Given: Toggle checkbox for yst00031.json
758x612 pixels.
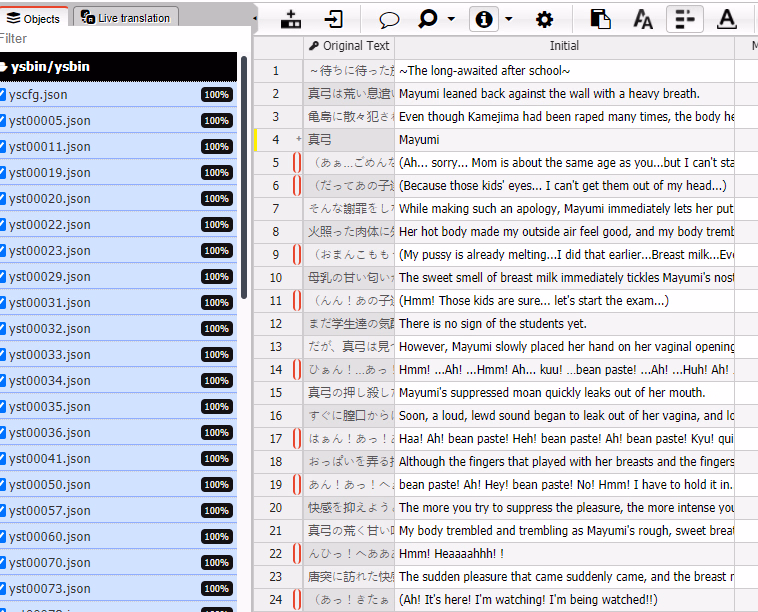Looking at the screenshot, I should [3, 303].
